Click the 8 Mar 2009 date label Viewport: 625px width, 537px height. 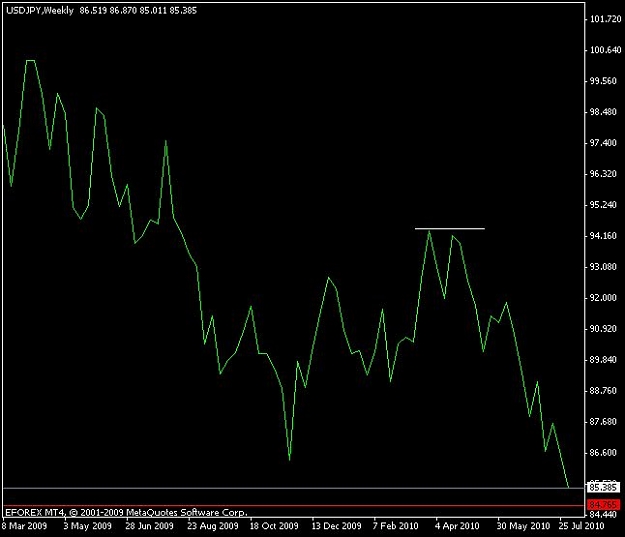click(x=24, y=526)
